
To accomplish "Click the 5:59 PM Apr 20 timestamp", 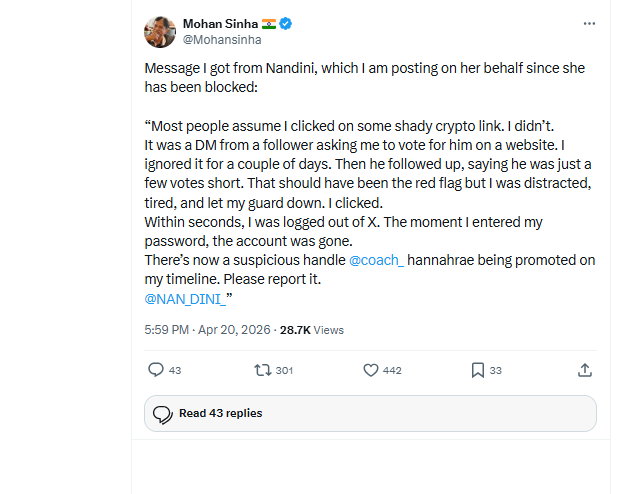I will (x=209, y=329).
